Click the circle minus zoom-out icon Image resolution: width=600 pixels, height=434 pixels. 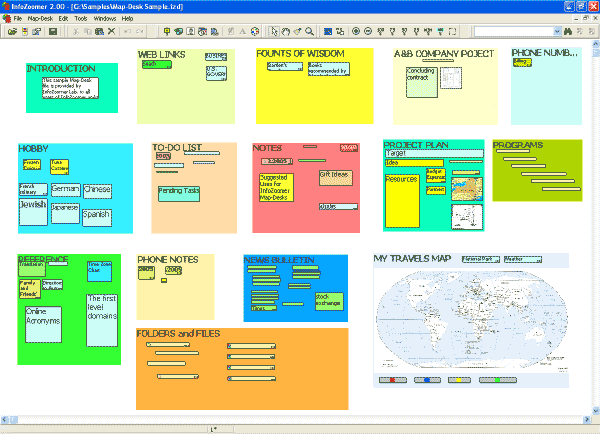pyautogui.click(x=368, y=31)
